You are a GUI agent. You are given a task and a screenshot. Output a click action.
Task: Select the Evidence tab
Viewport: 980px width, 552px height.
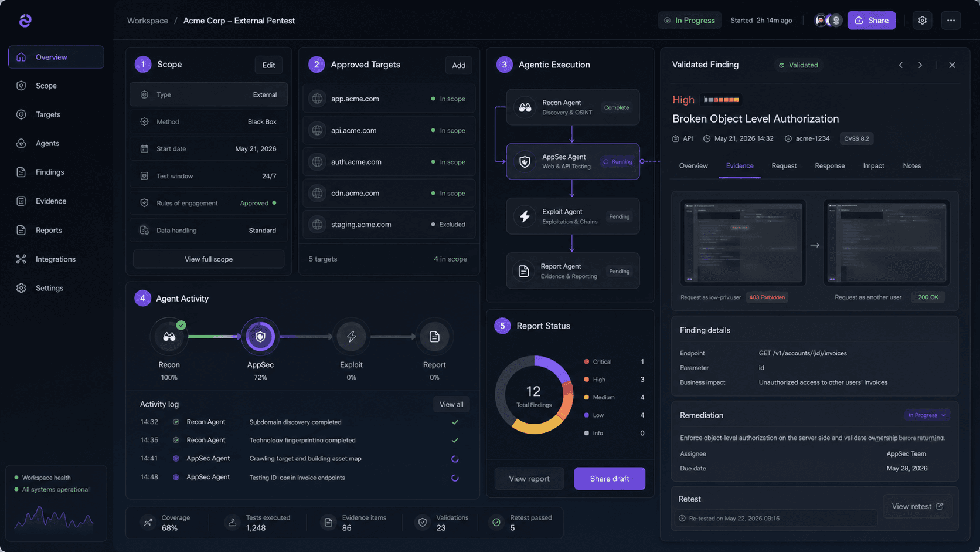coord(740,166)
